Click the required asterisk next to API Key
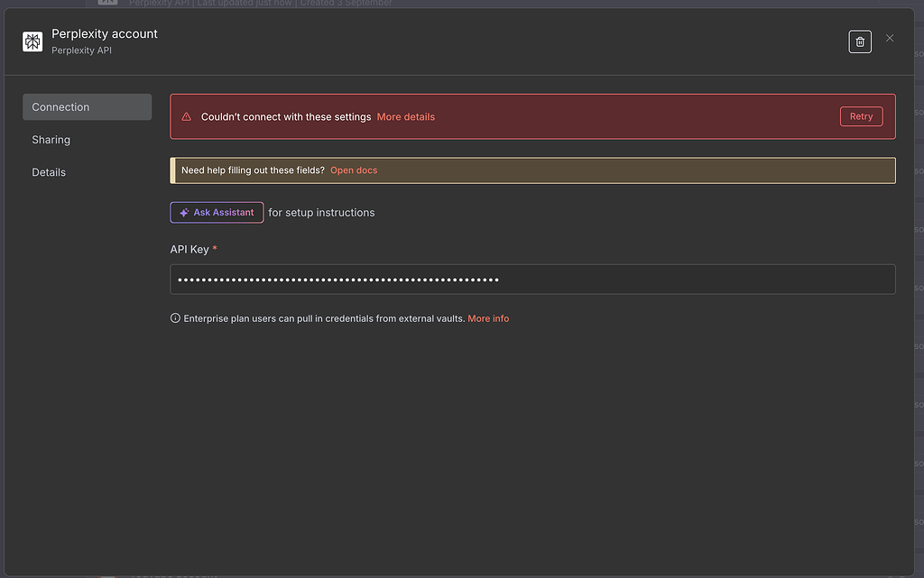The width and height of the screenshot is (924, 578). click(215, 248)
